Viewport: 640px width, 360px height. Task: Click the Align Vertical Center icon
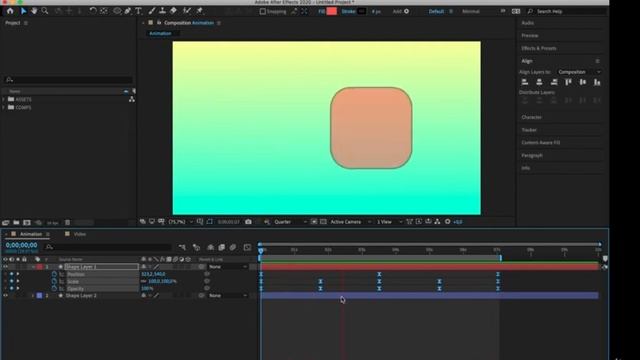click(583, 82)
